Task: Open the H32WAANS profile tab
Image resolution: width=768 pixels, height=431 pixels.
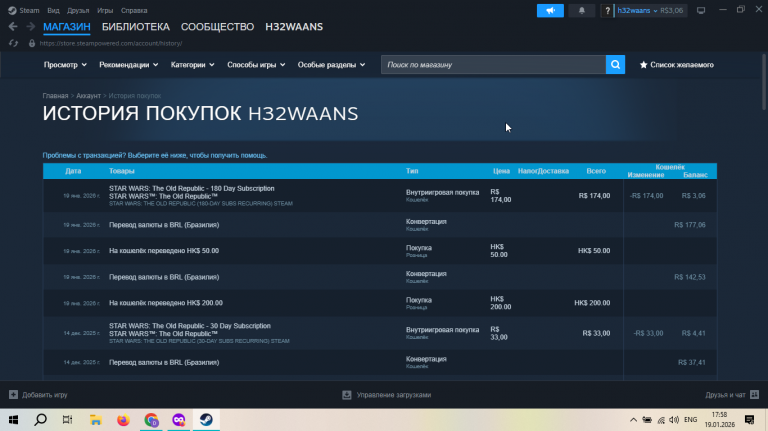Action: click(x=294, y=27)
